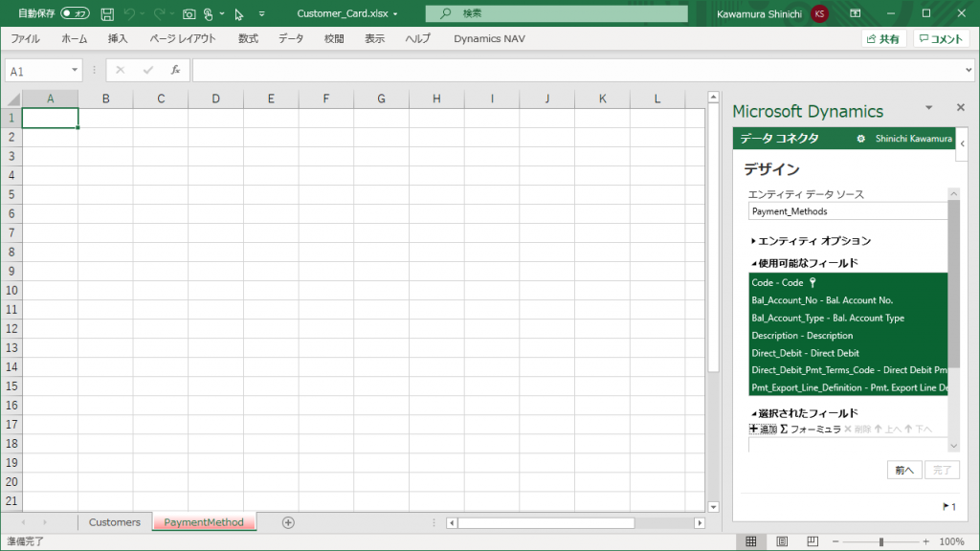Open the Customer_Card.xlsx file name dropdown
980x551 pixels.
pyautogui.click(x=395, y=13)
